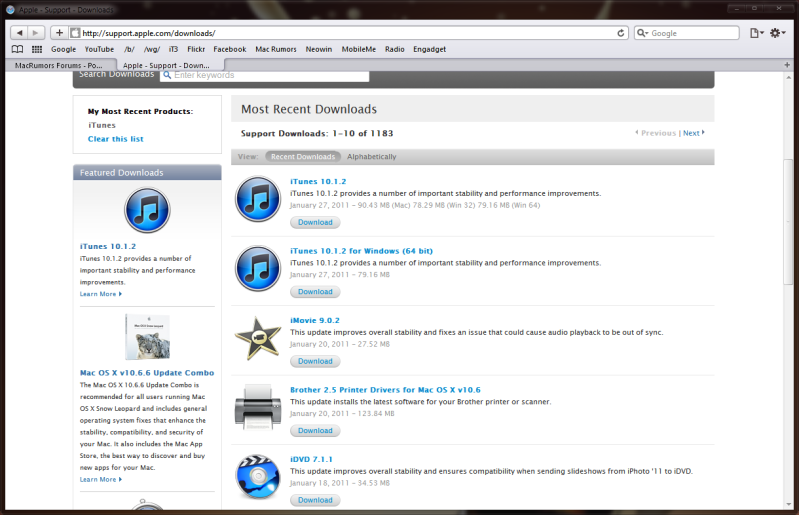Viewport: 799px width, 515px height.
Task: Open iTunes 10.1.2 title link in list
Action: point(318,182)
